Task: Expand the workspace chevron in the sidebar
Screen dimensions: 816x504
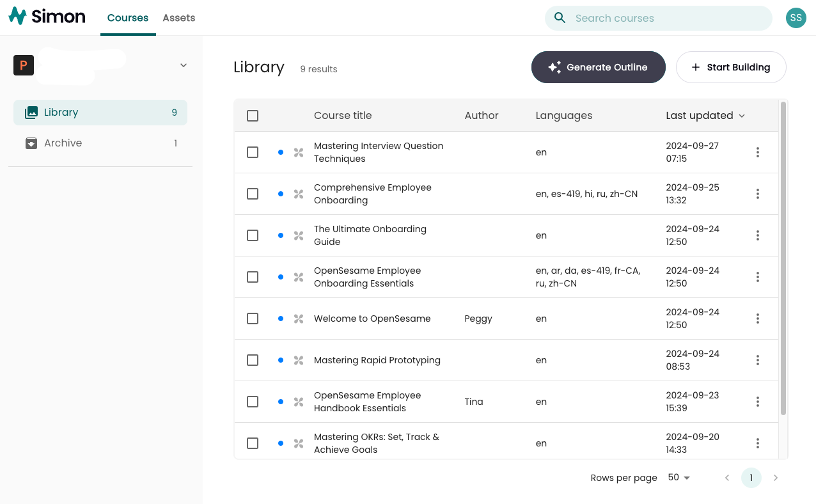Action: [x=183, y=65]
